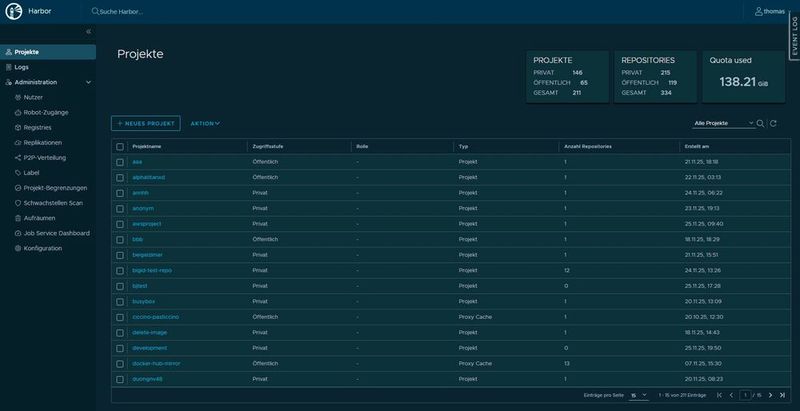The image size is (800, 411).
Task: Click the Projekt-Begrenzungen icon
Action: pos(18,188)
